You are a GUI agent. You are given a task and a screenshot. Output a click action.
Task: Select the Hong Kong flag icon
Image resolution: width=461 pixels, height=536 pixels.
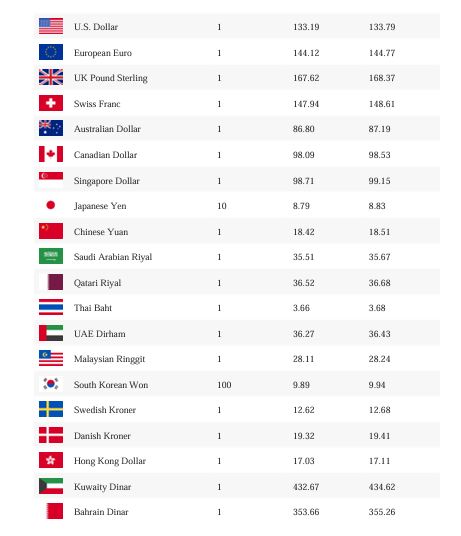point(51,460)
